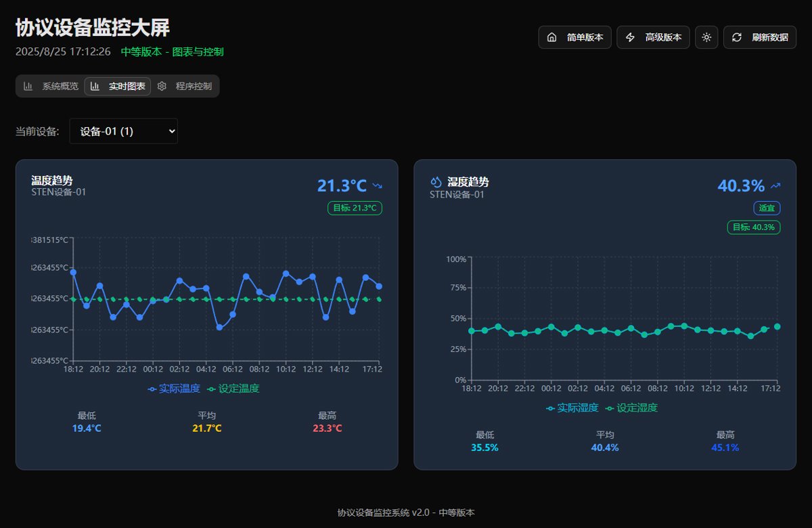The width and height of the screenshot is (812, 528).
Task: Click the lightning icon in 高级版本 button
Action: tap(630, 37)
